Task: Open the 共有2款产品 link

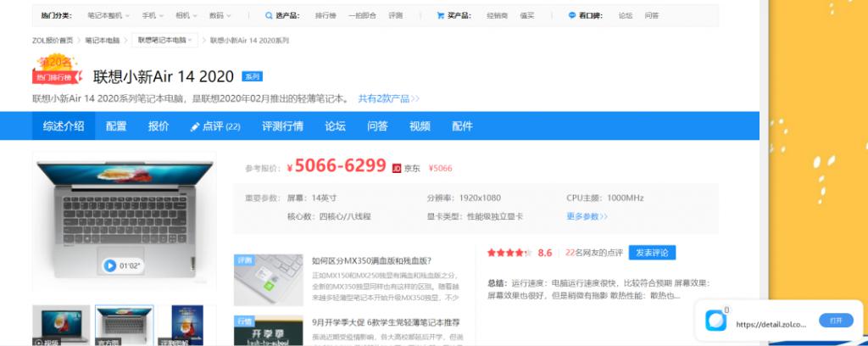Action: click(x=388, y=98)
